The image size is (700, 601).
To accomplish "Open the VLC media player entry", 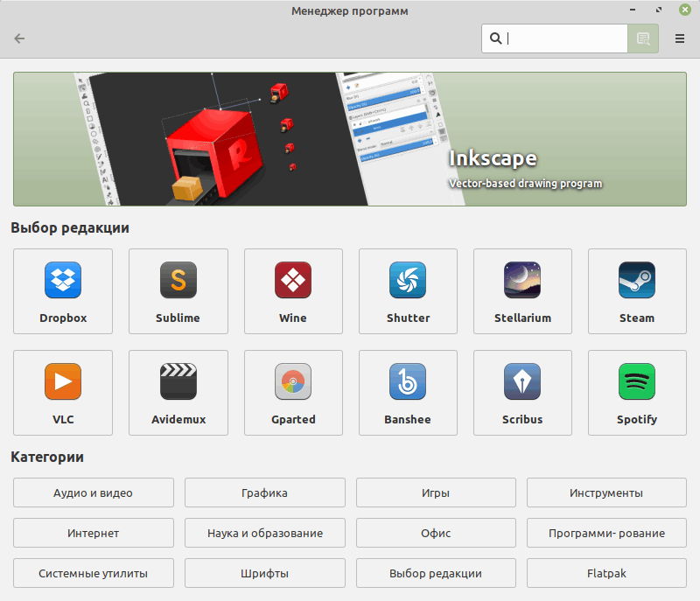I will tap(62, 392).
